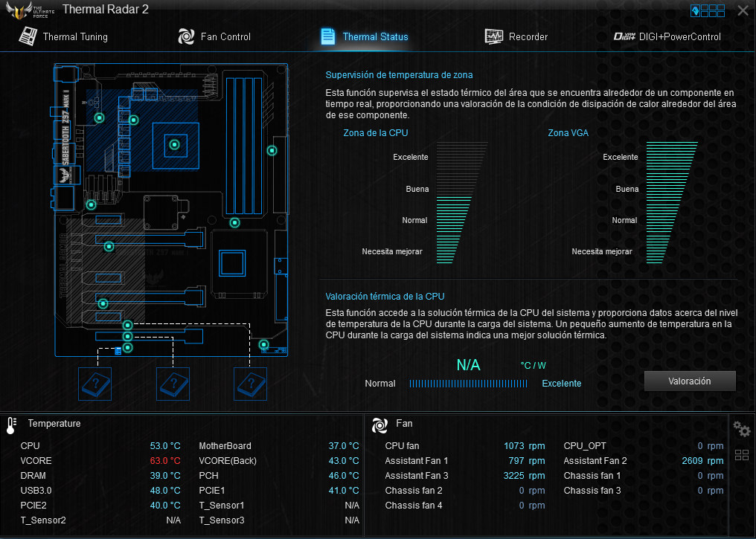Close the Thermal Radar 2 window

tap(743, 10)
